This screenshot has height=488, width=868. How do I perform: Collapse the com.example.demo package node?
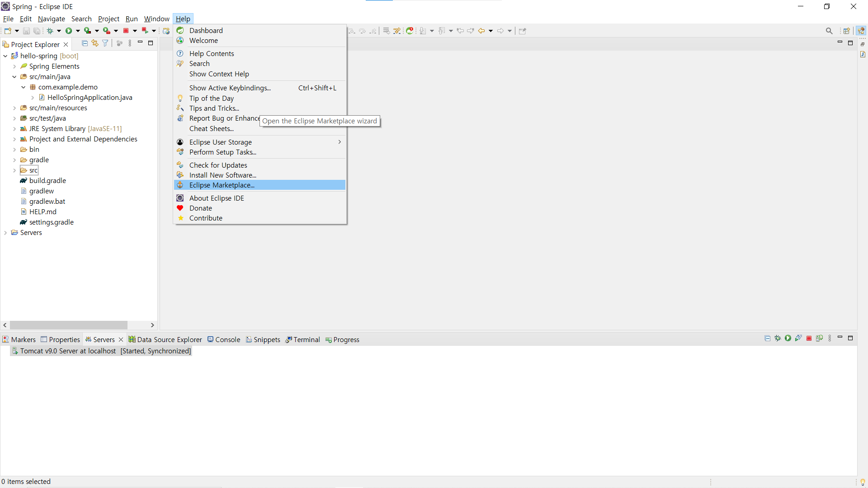24,87
